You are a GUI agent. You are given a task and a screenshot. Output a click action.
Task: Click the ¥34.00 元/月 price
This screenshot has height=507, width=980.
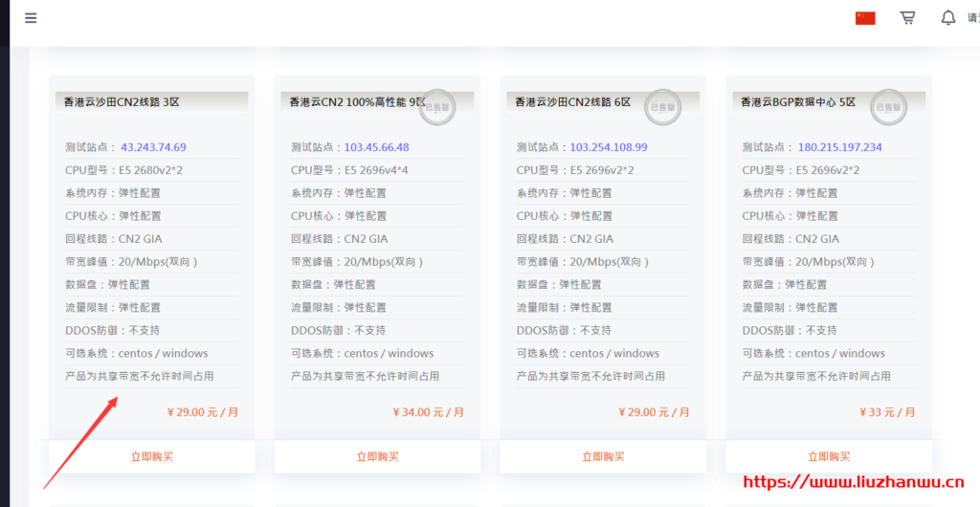coord(428,412)
